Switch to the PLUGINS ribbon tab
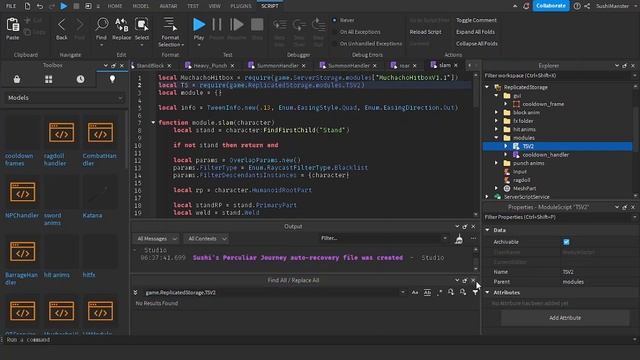Screen dimensions: 640x360 coord(241,6)
